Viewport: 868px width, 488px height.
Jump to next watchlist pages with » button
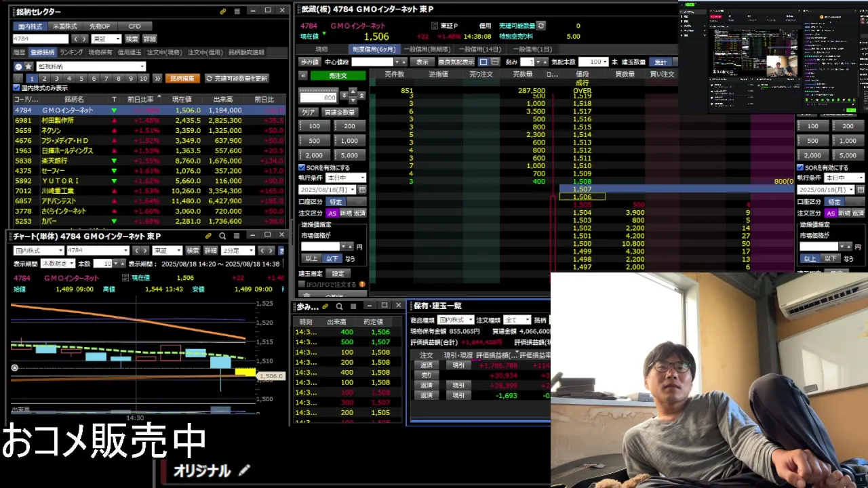click(x=157, y=79)
